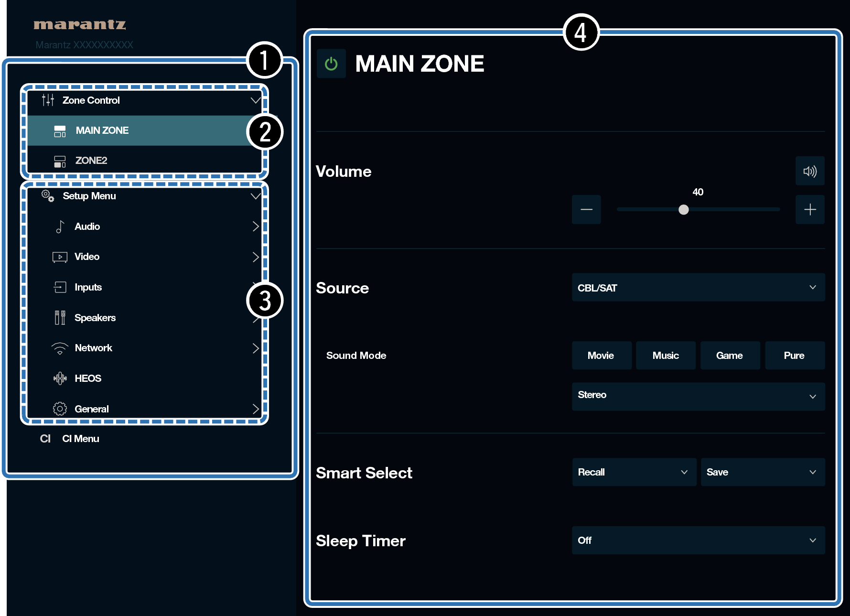
Task: Toggle the MAIN ZONE power button
Action: pyautogui.click(x=331, y=64)
